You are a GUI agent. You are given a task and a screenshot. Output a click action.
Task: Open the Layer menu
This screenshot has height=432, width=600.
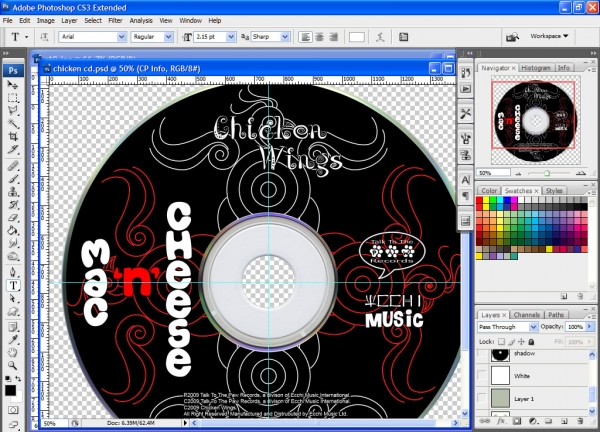click(69, 21)
